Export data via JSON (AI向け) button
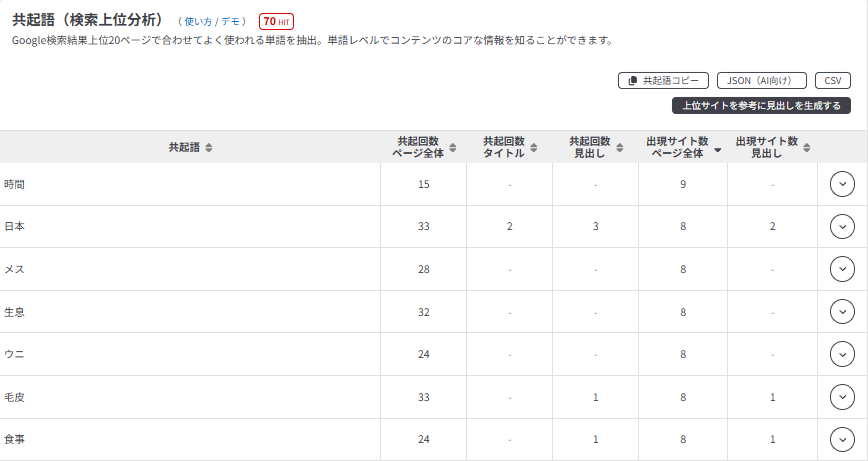Screen dimensions: 868x461 [762, 81]
